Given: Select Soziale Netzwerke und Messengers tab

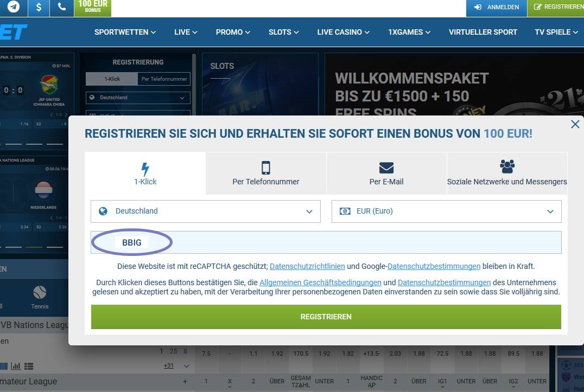Looking at the screenshot, I should click(x=507, y=173).
